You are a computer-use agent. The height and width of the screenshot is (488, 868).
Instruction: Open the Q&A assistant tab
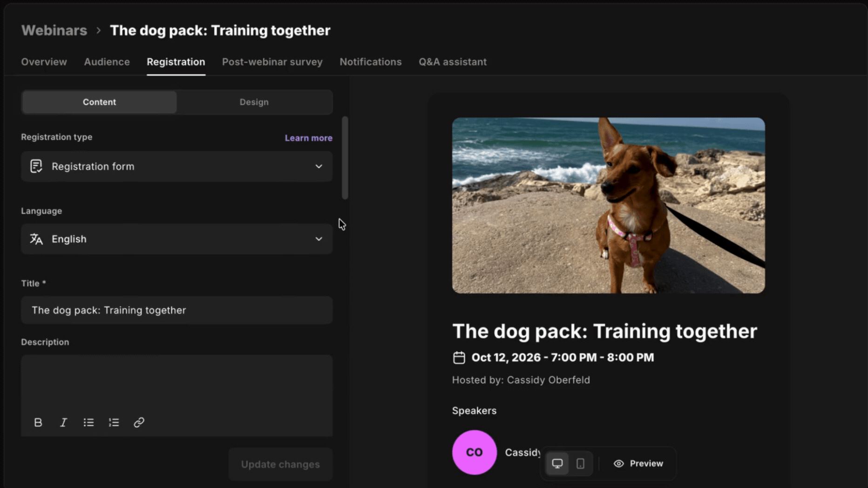coord(452,62)
